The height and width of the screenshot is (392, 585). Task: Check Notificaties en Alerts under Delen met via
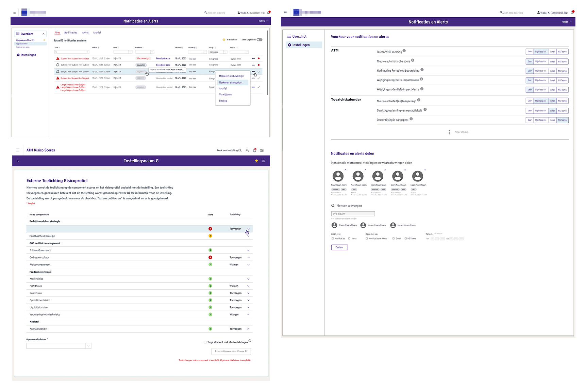(x=367, y=238)
